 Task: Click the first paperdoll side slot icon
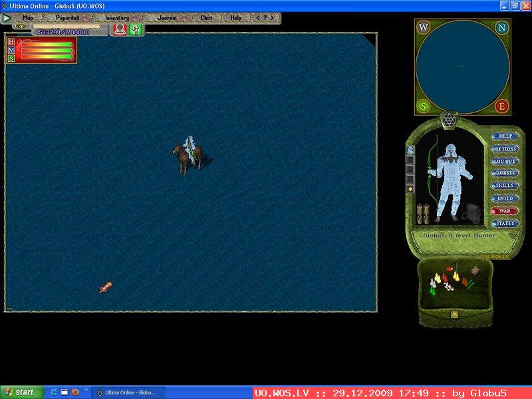(x=410, y=150)
